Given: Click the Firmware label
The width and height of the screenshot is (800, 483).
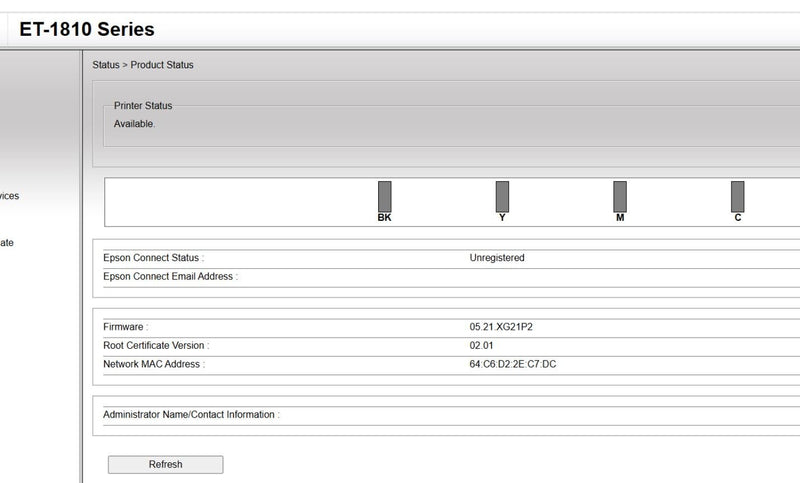Looking at the screenshot, I should coord(126,326).
